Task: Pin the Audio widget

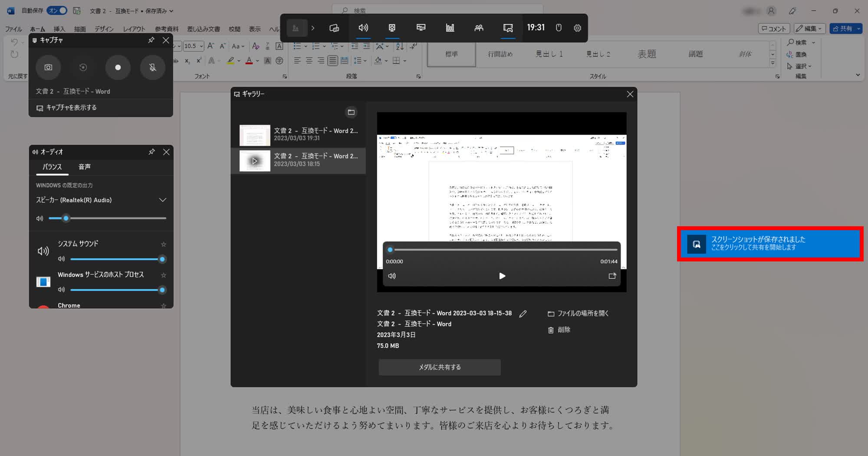Action: point(151,152)
